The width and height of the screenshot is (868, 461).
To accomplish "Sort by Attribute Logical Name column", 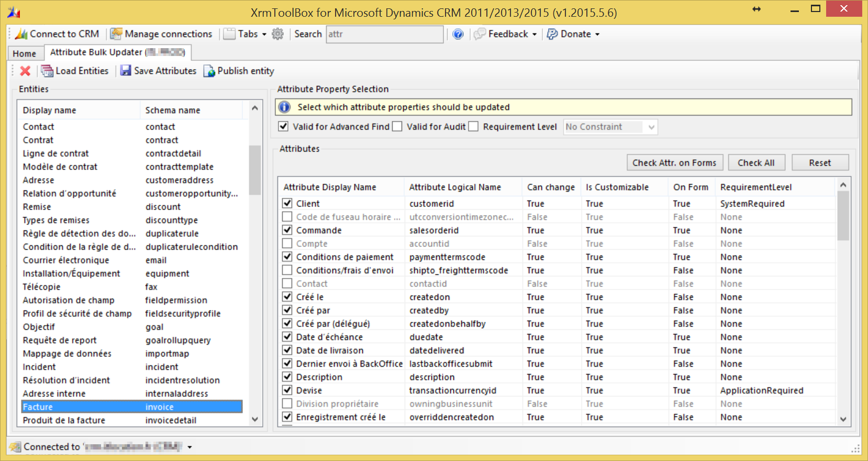I will tap(463, 187).
